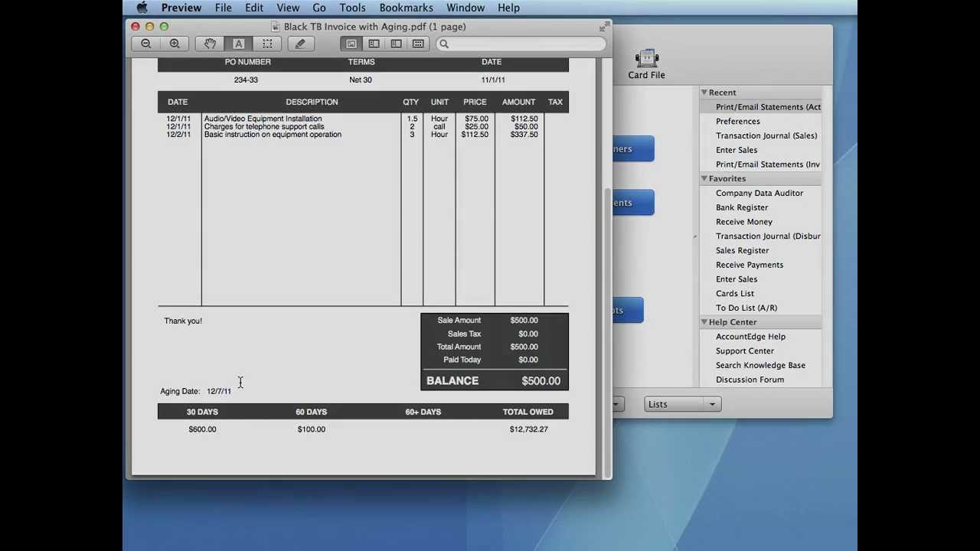This screenshot has height=551, width=980.
Task: Zoom out the PDF in Preview
Action: [x=145, y=44]
